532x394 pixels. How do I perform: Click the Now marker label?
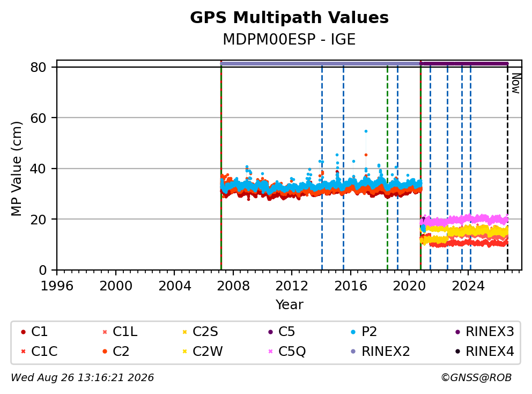coord(516,84)
